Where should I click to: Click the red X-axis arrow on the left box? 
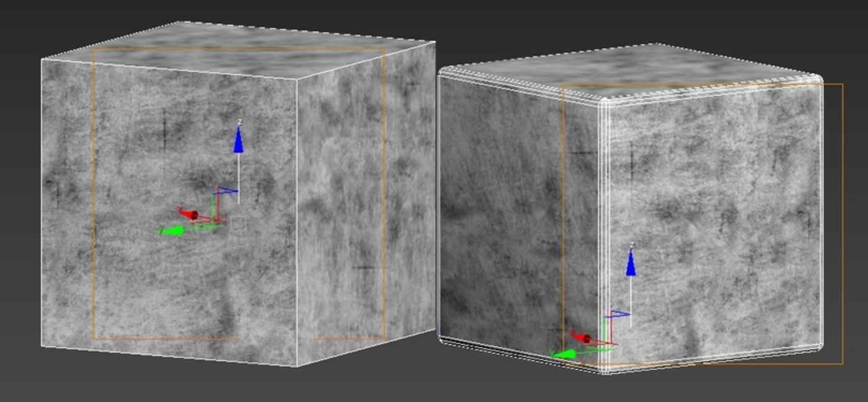pyautogui.click(x=188, y=214)
